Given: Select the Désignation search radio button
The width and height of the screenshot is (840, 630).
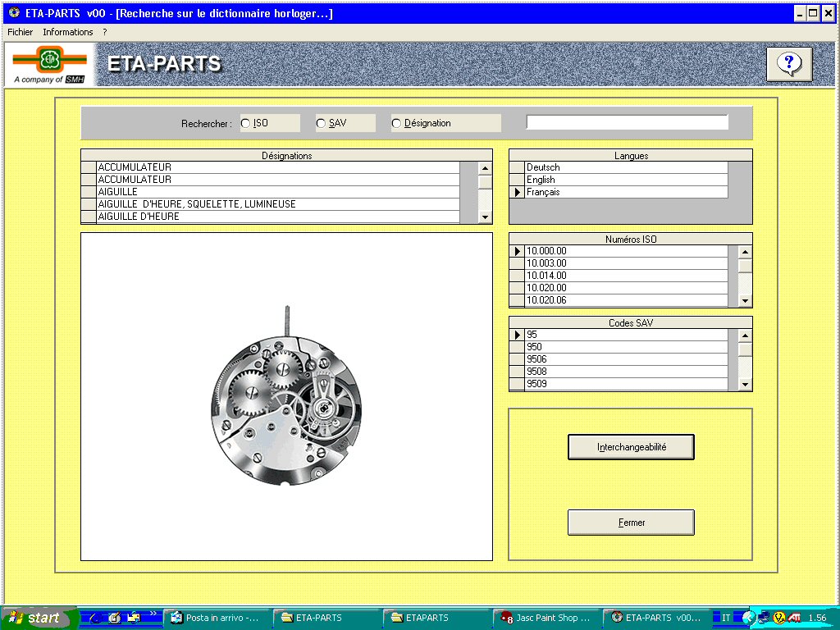Looking at the screenshot, I should click(x=397, y=123).
